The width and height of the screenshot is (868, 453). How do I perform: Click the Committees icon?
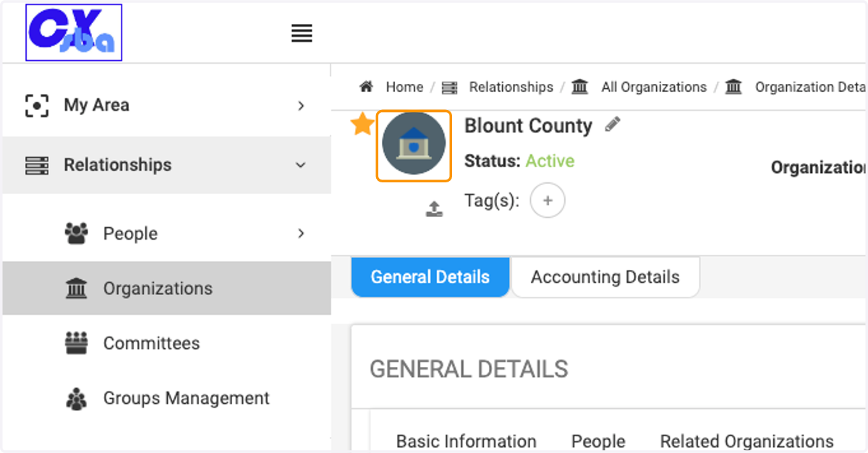[76, 343]
